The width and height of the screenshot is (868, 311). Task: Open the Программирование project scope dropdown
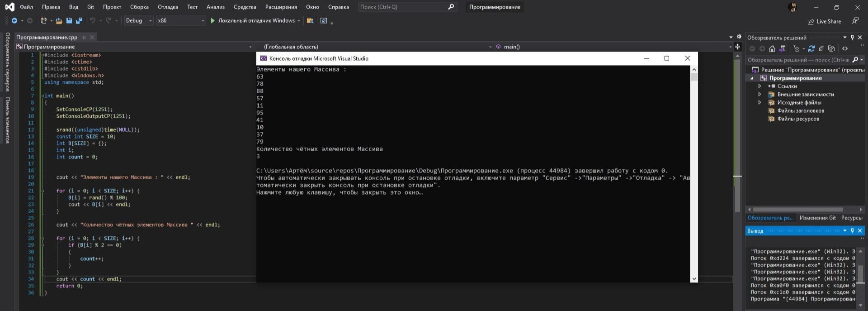click(250, 47)
